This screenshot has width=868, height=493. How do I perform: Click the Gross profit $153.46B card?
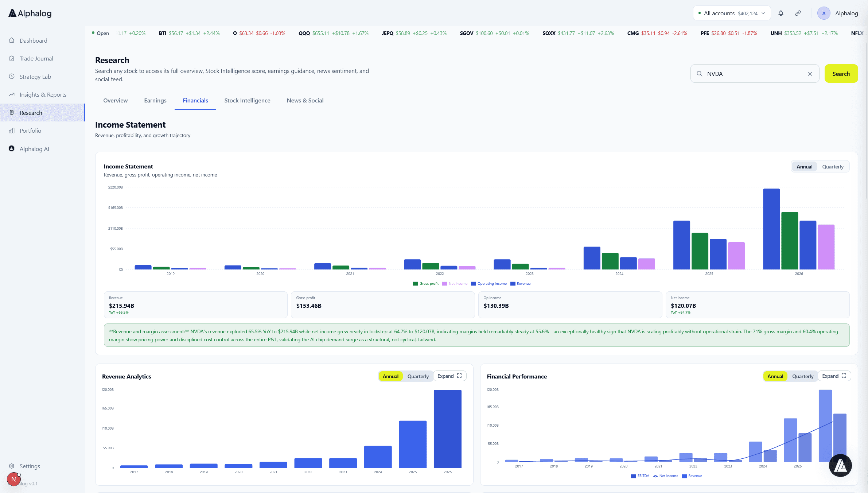click(383, 305)
